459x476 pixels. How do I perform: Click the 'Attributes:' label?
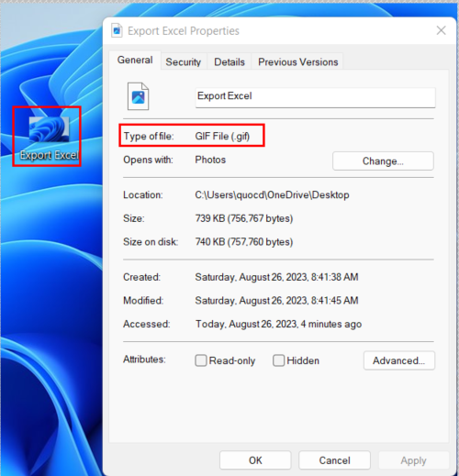coord(144,360)
